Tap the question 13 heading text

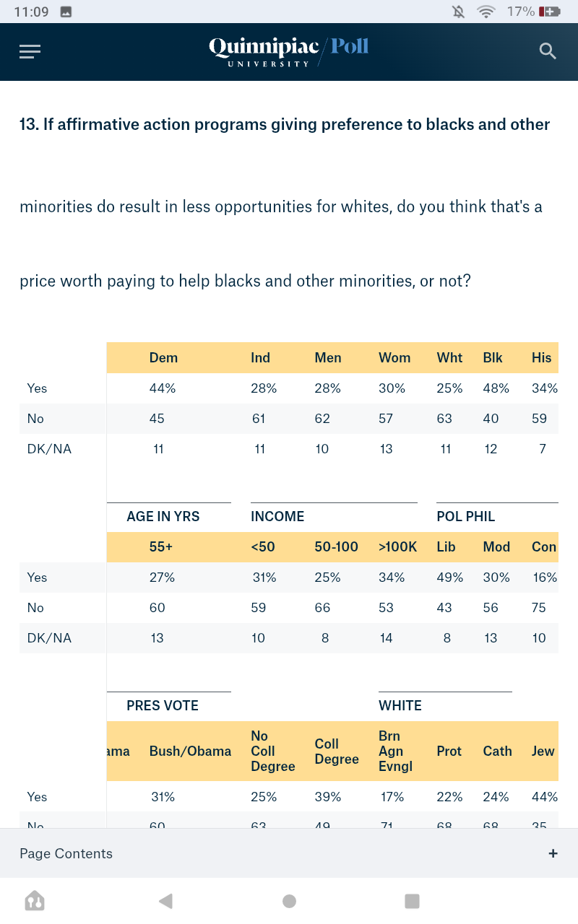[x=285, y=124]
